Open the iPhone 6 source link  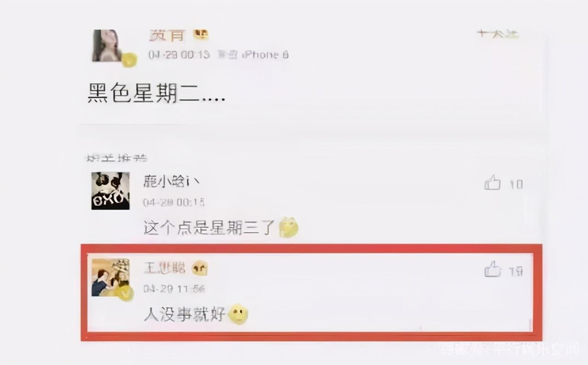pyautogui.click(x=265, y=55)
